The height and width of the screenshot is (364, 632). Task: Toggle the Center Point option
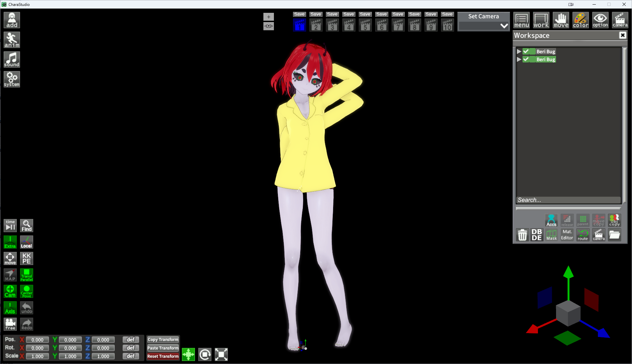pos(27,291)
